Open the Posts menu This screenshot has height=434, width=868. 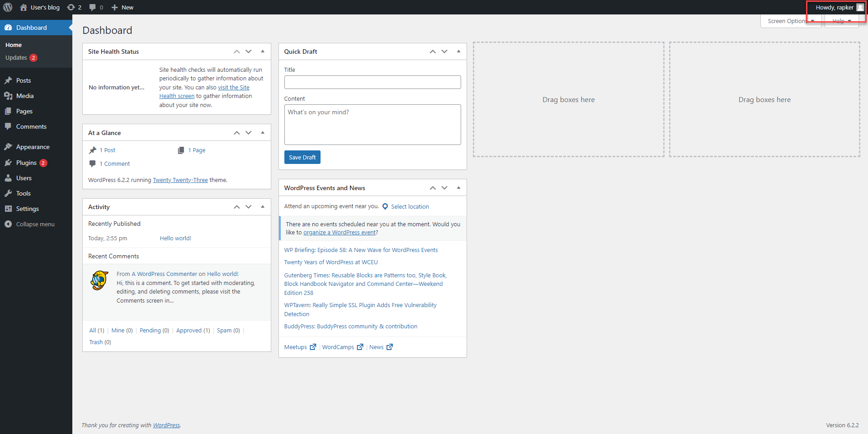pos(36,80)
